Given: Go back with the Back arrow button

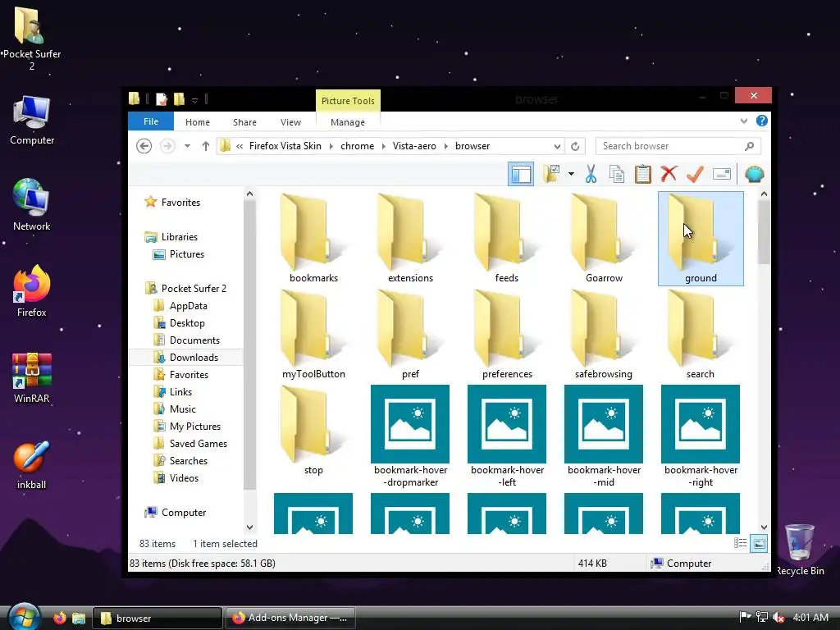Looking at the screenshot, I should [144, 146].
